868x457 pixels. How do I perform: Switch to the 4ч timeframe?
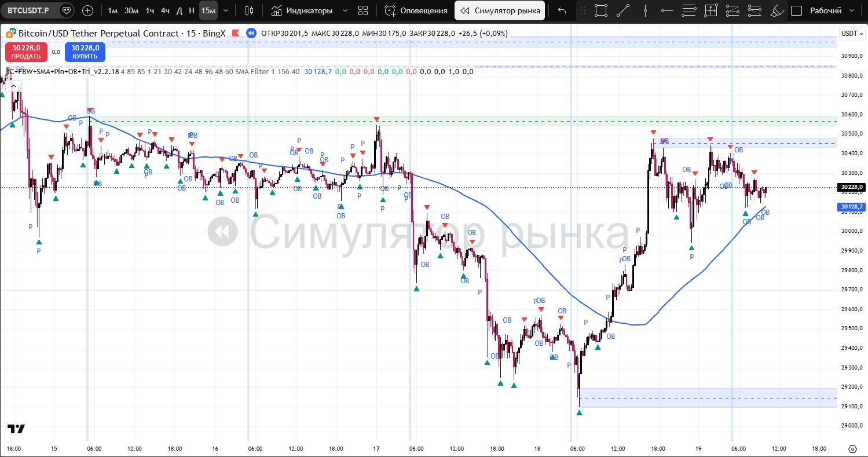tap(166, 10)
